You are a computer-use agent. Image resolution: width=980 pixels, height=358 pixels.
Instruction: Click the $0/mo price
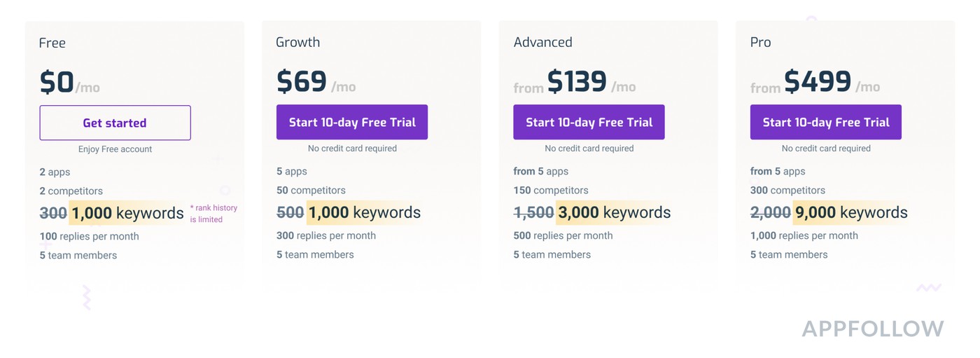69,83
